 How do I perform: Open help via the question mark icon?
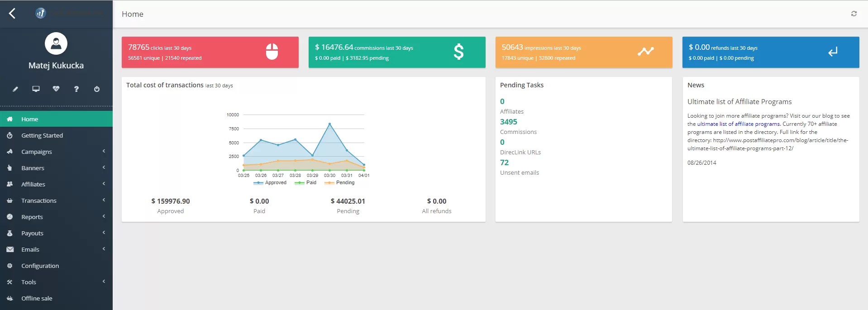[76, 89]
